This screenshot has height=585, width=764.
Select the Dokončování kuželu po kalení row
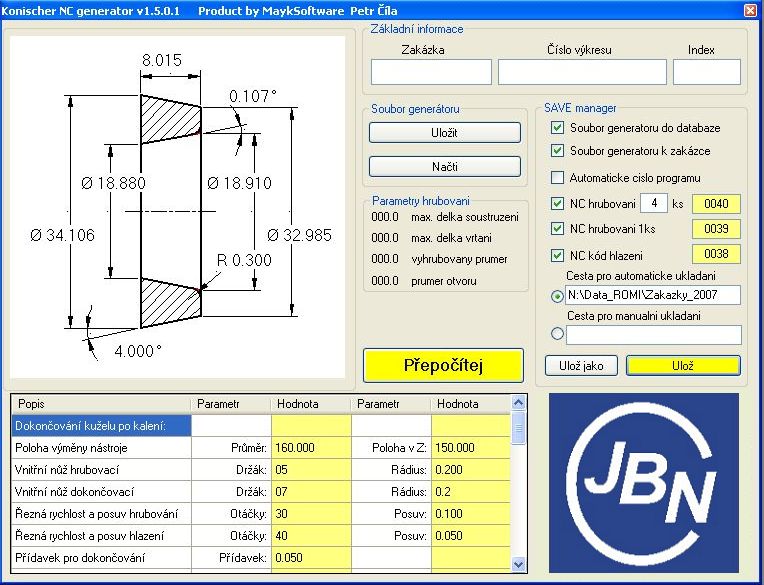point(101,426)
